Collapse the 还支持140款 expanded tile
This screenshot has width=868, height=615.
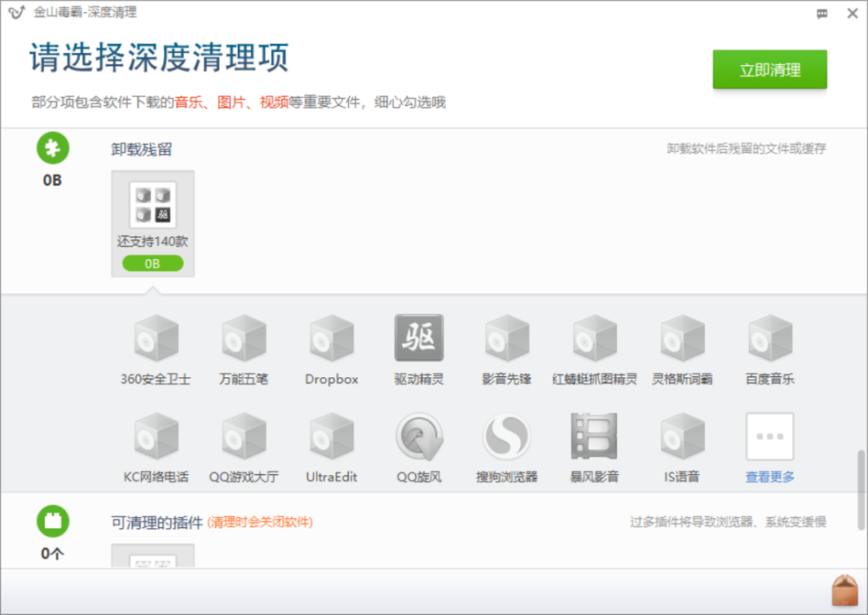coord(153,223)
